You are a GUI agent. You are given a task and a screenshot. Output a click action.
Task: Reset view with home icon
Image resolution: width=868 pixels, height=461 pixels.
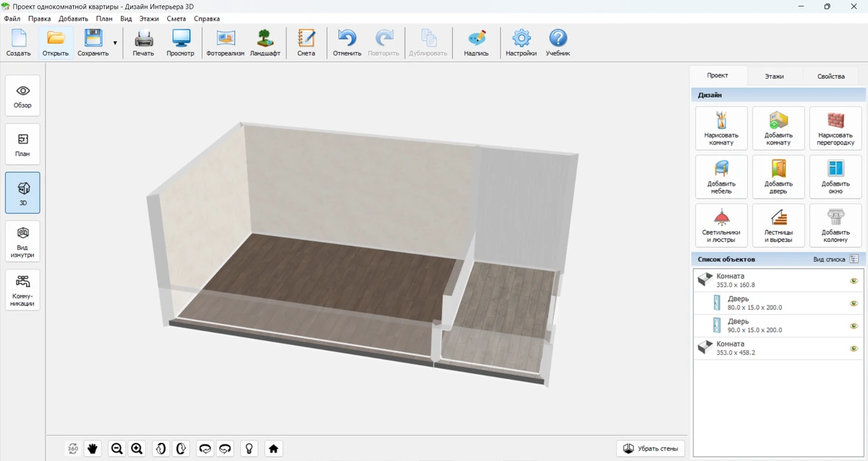point(273,449)
